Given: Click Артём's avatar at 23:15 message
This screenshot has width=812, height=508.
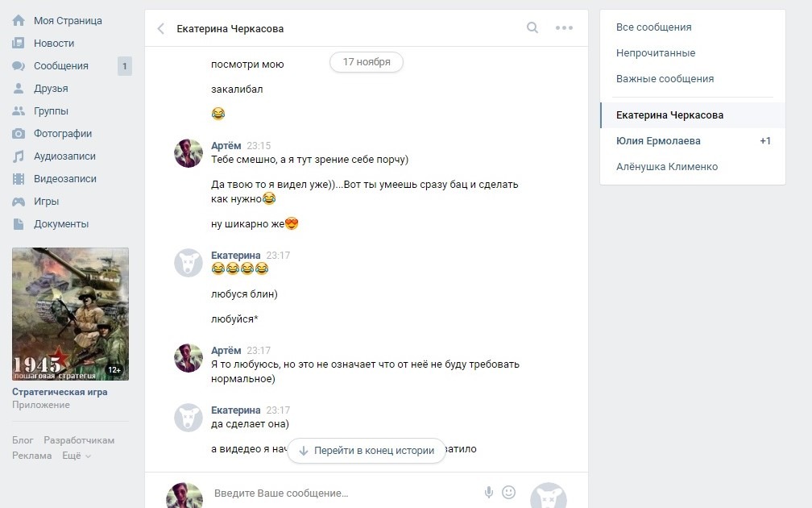Looking at the screenshot, I should point(188,153).
